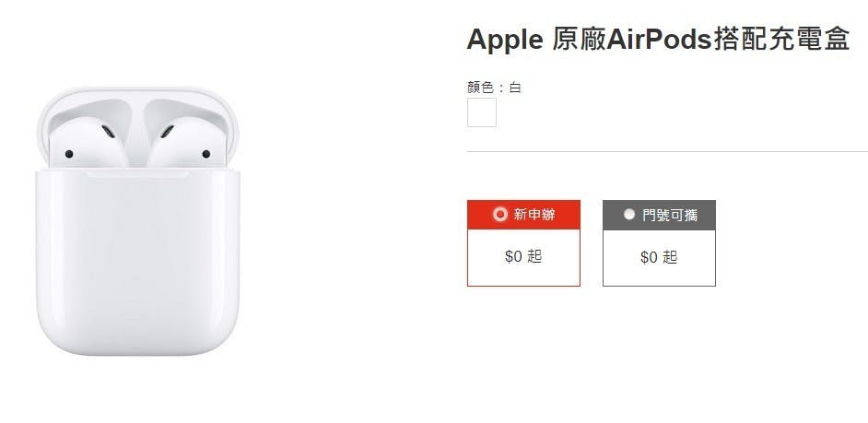
Task: Click the word Apple in the title
Action: [505, 40]
